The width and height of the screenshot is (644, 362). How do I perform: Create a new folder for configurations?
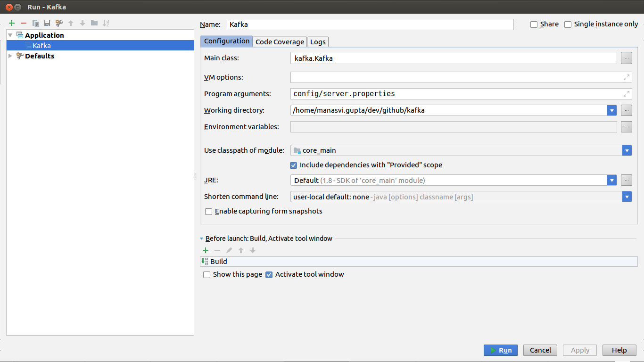94,23
